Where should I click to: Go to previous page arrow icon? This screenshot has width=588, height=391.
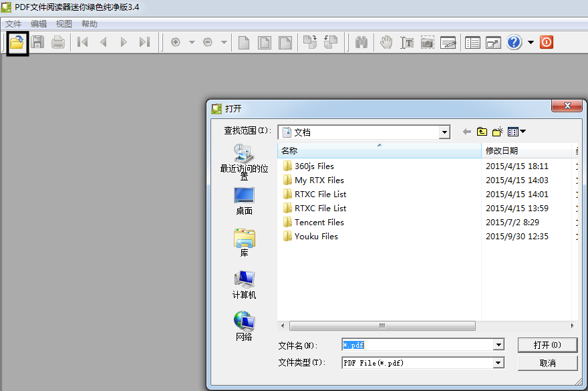104,42
